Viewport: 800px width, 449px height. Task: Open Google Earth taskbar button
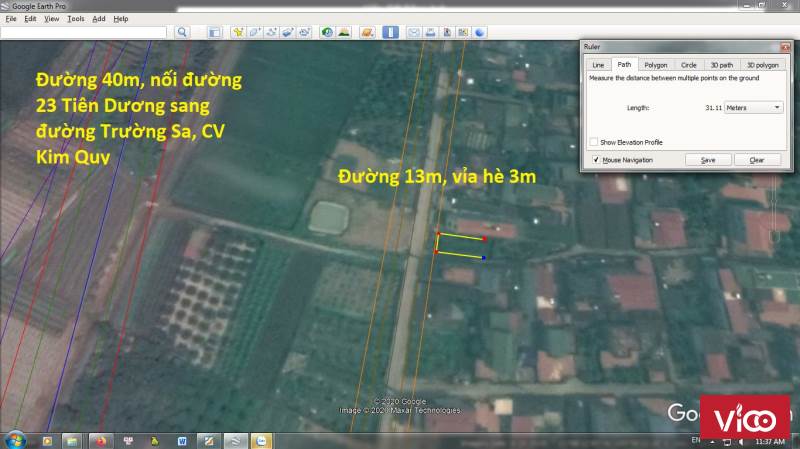[235, 441]
